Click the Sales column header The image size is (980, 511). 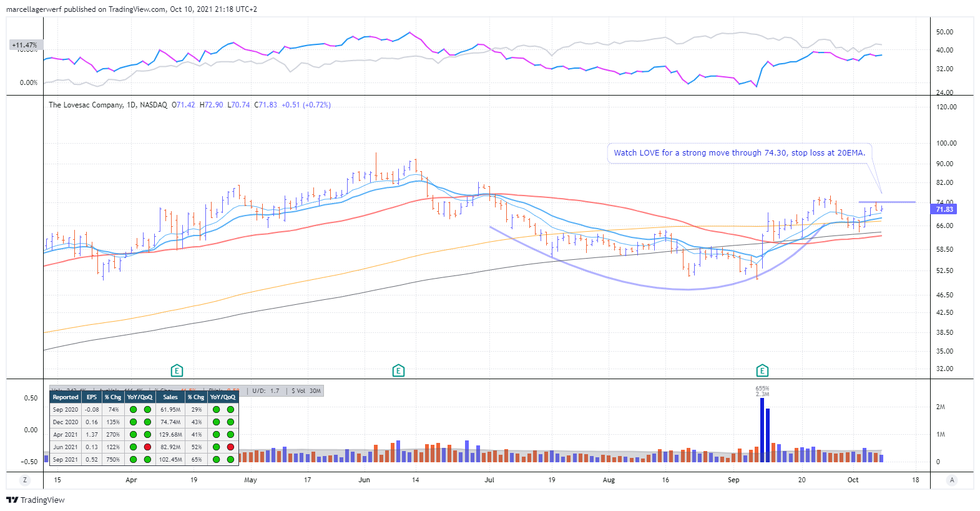tap(170, 397)
